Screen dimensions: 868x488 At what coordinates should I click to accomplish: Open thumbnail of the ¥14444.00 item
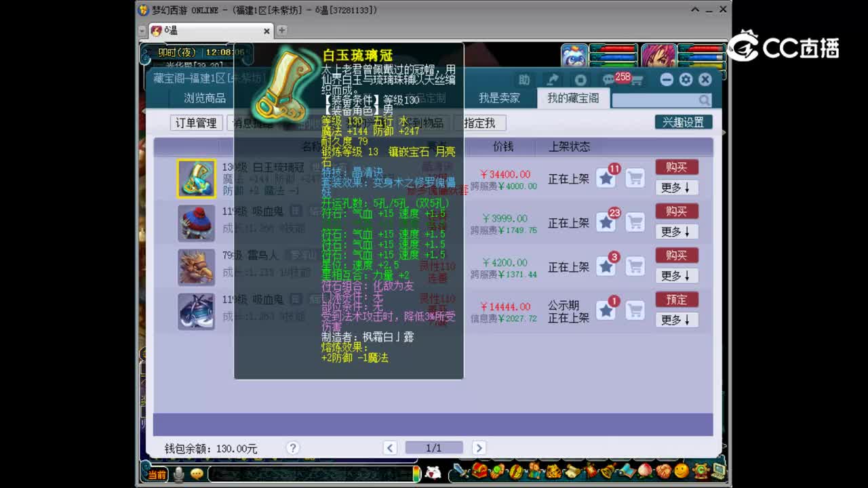(197, 311)
